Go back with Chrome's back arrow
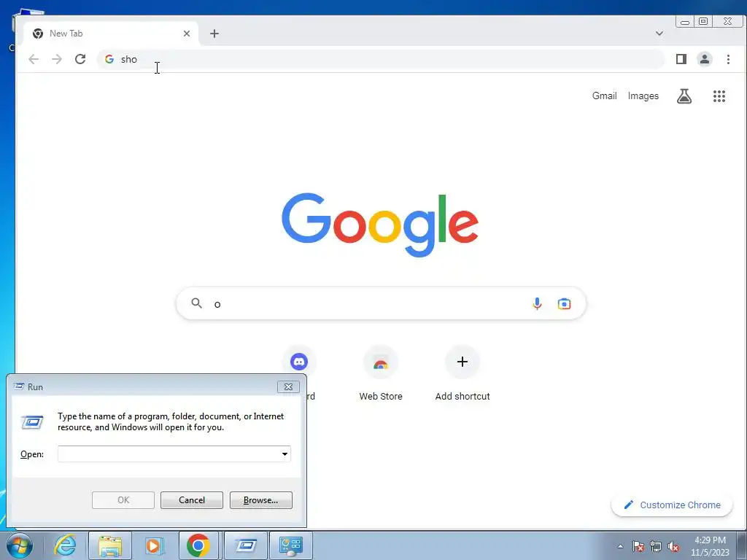747x560 pixels. 34,59
